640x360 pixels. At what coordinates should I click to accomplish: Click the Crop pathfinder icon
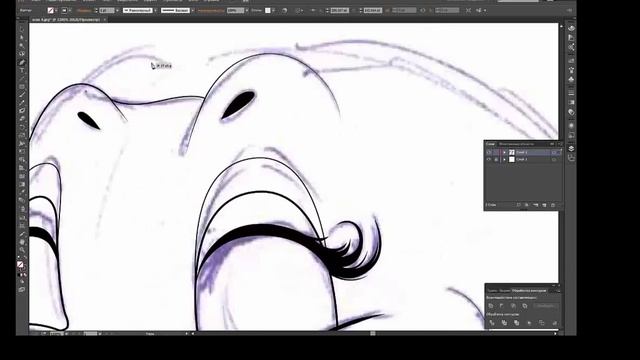point(529,323)
